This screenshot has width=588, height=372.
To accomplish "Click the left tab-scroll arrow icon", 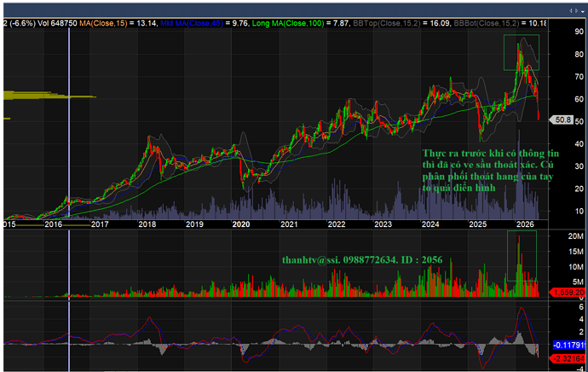I will [x=571, y=11].
